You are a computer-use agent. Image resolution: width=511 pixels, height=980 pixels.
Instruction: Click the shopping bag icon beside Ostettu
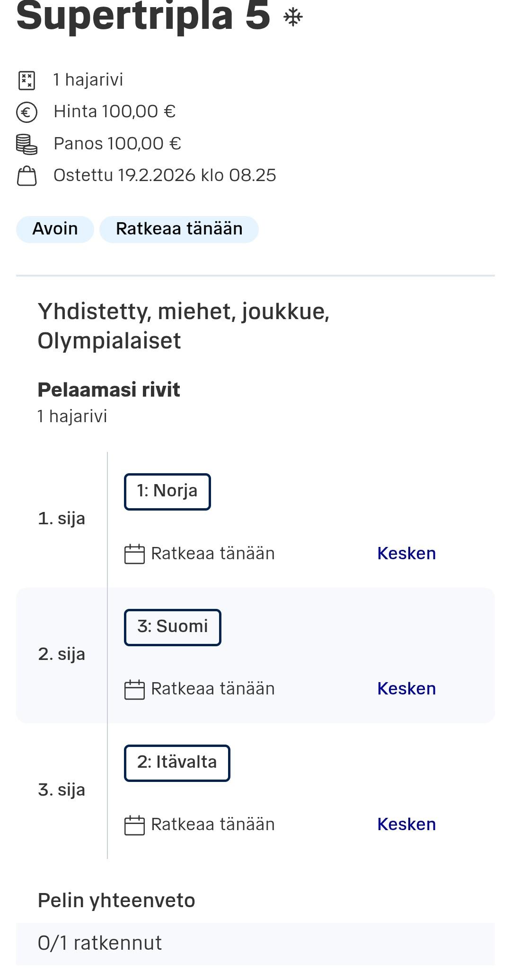pos(27,176)
